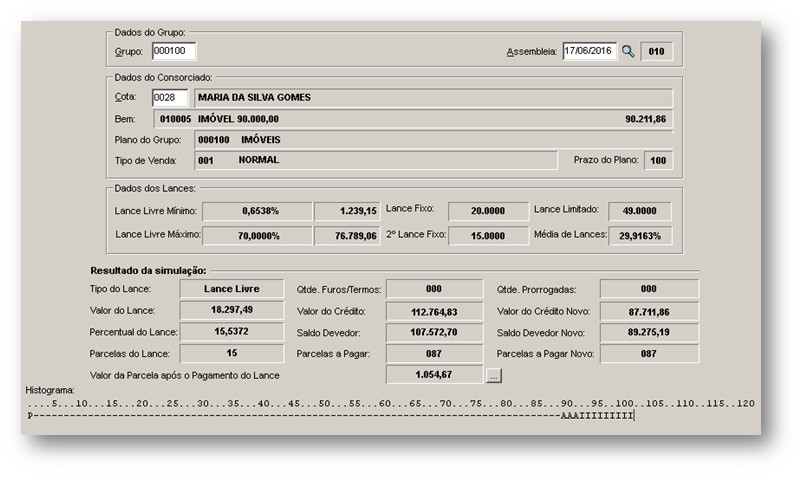Viewport: 803px width, 477px height.
Task: Click Valor do Crédito Novo value 87.711,86
Action: point(649,312)
